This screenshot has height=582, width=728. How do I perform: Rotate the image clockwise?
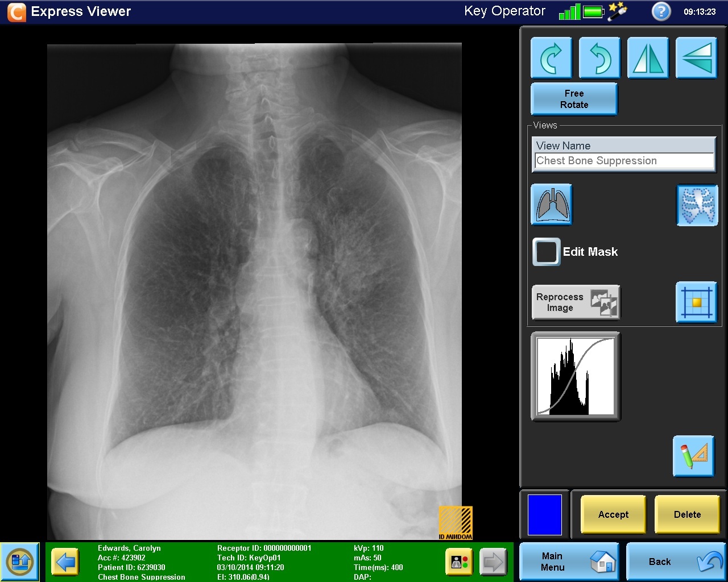click(x=551, y=57)
